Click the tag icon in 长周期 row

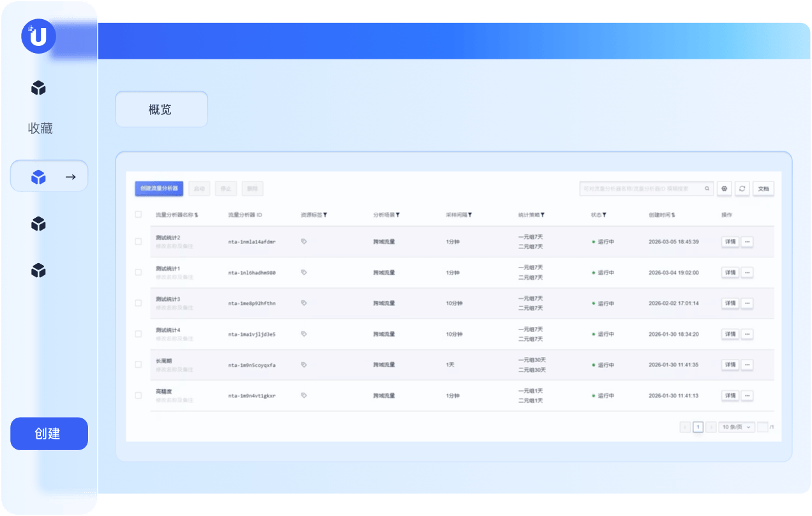304,365
